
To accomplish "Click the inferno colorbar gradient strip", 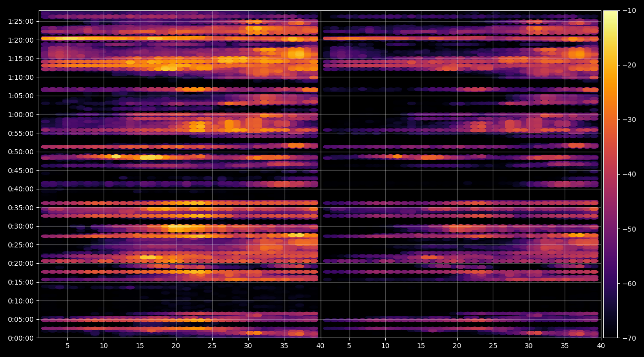I will coord(610,174).
